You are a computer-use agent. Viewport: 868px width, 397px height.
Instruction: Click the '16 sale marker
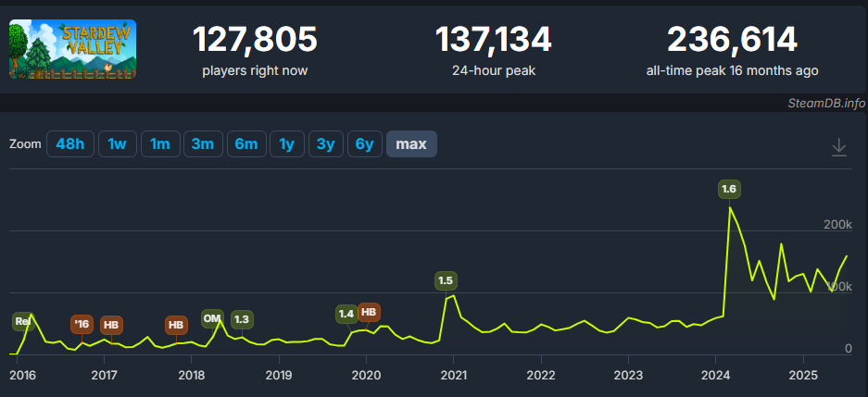[82, 325]
